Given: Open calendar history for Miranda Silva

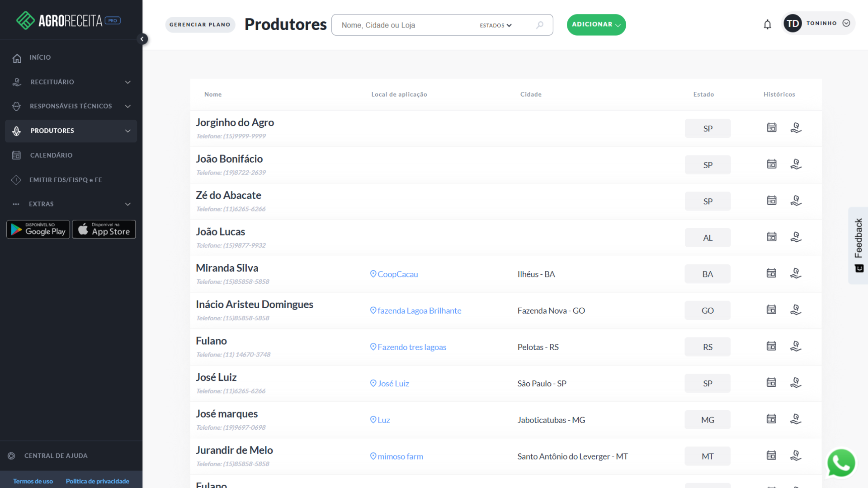Looking at the screenshot, I should 771,273.
